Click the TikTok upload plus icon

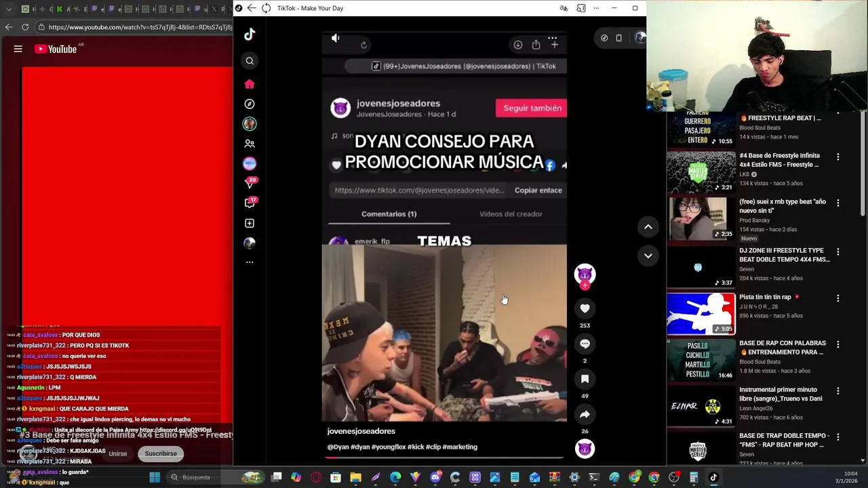[x=250, y=223]
